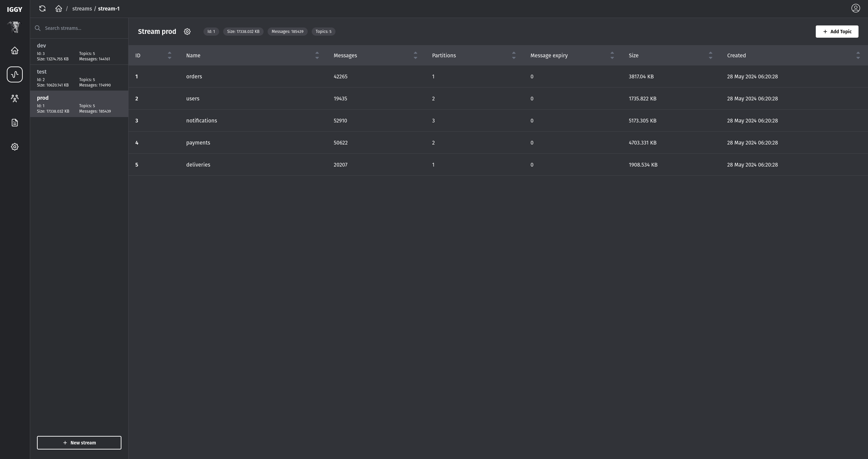The image size is (868, 459).
Task: Open the Streams section in sidebar
Action: [15, 74]
